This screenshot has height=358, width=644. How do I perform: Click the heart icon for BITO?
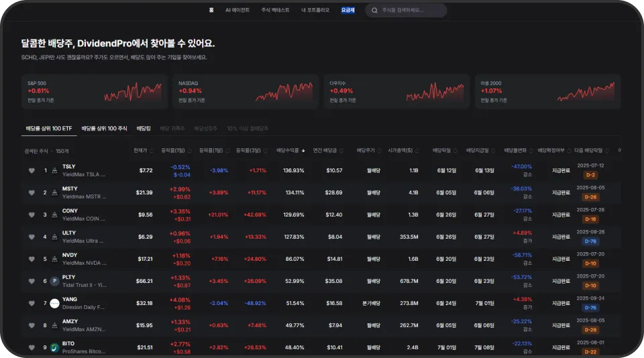coord(32,348)
